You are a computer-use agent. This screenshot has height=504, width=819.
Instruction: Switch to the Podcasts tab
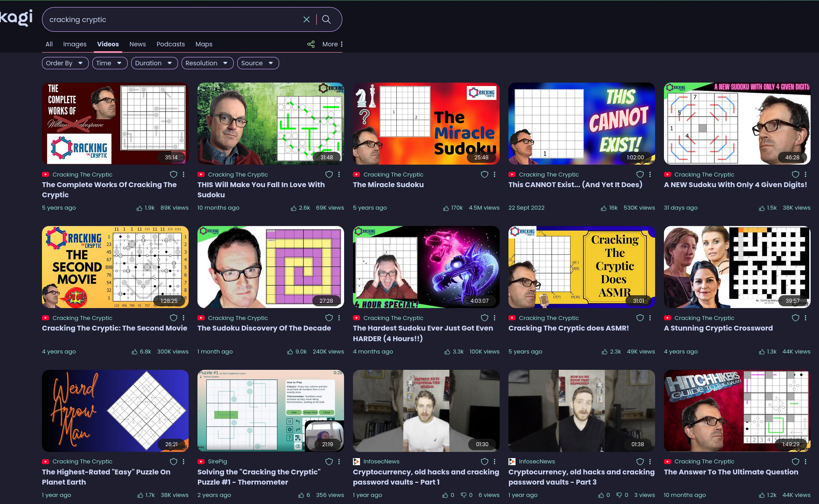pyautogui.click(x=171, y=44)
